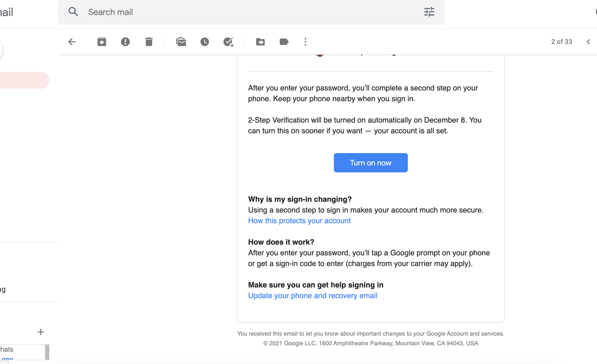Click the plus icon in the sidebar
The width and height of the screenshot is (597, 364).
[41, 332]
